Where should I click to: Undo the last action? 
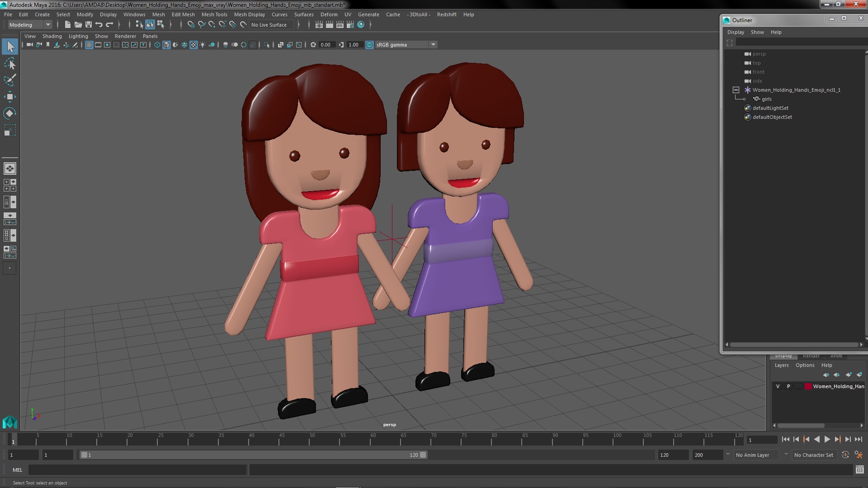99,25
